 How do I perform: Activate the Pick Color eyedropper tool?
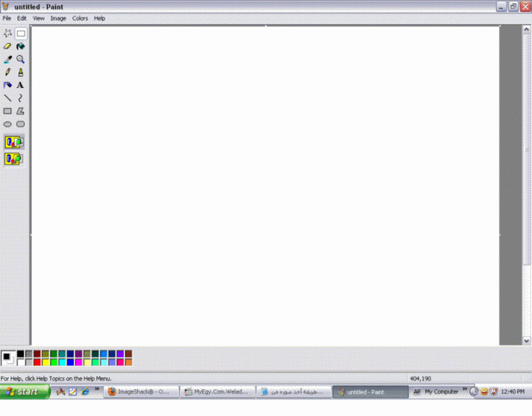(x=7, y=59)
